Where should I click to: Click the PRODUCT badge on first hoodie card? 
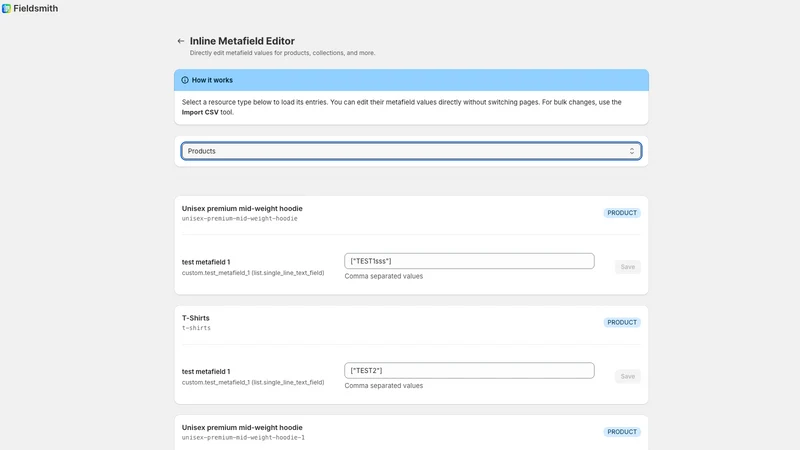622,213
